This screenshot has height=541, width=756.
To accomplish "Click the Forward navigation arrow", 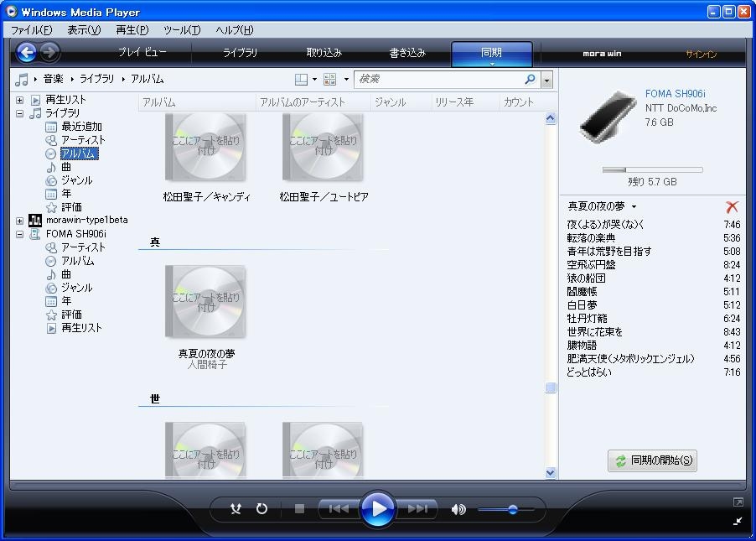I will [x=49, y=52].
